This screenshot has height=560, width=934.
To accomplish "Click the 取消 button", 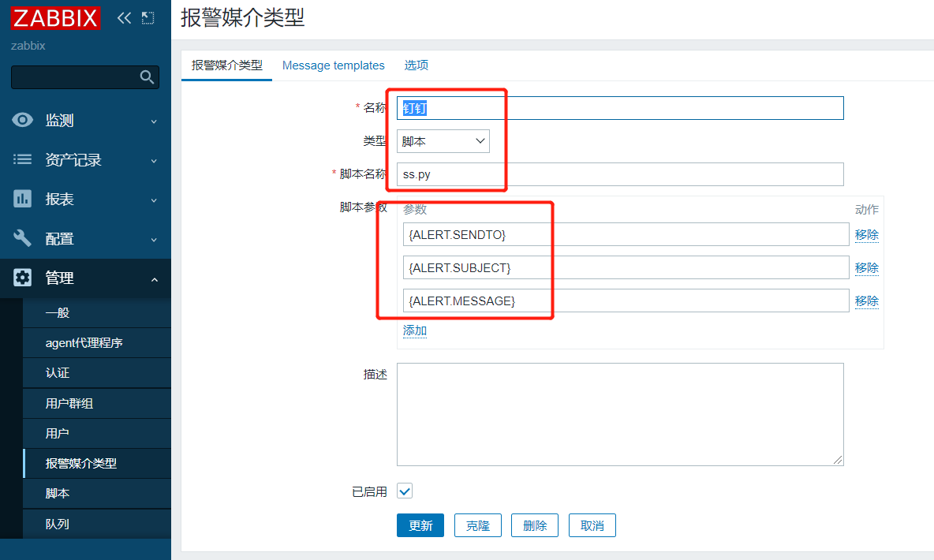I will coord(592,525).
